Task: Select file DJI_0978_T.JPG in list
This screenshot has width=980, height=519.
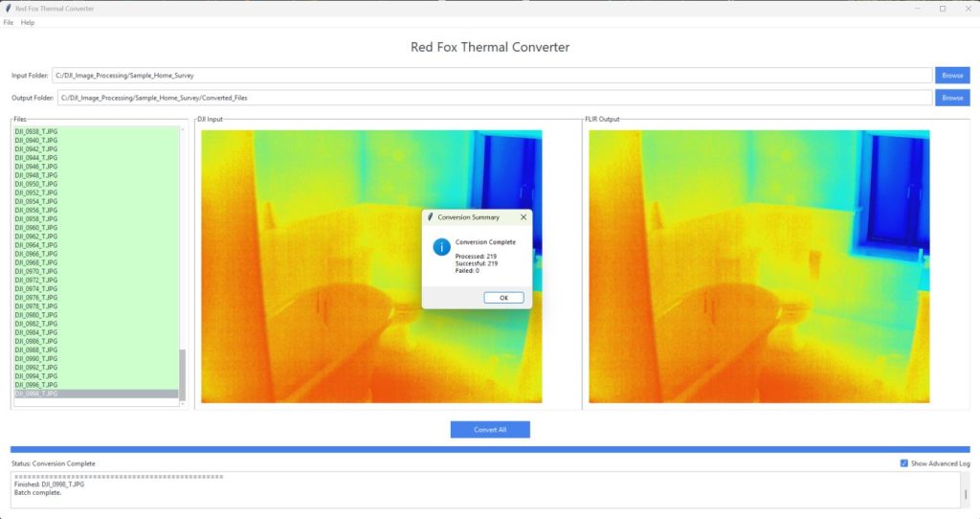Action: coord(96,306)
